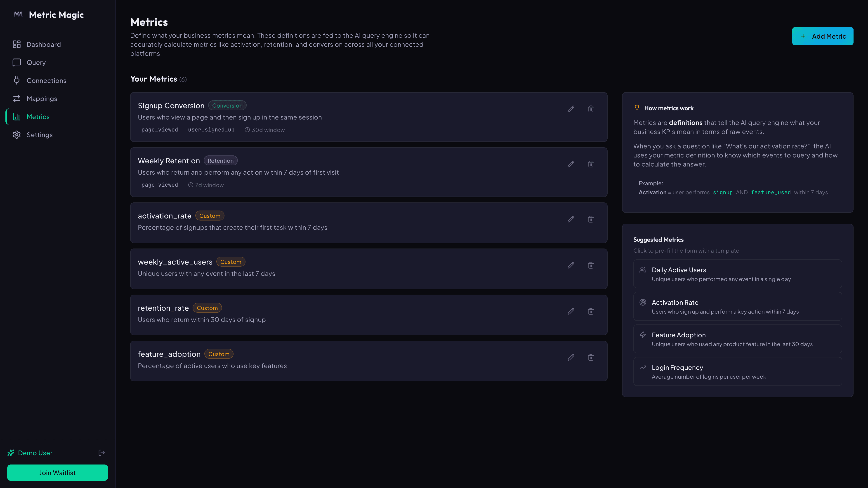Choose the Login Frequency suggested metric
The width and height of the screenshot is (868, 488).
tap(737, 371)
